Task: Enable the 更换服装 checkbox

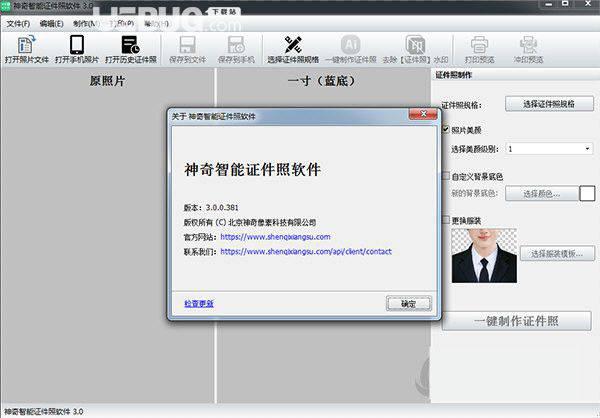Action: point(445,220)
